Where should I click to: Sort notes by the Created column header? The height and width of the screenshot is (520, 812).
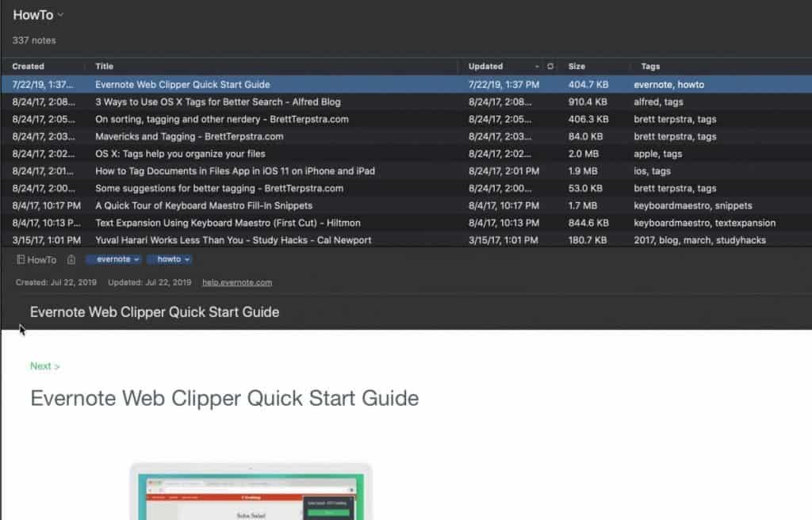coord(28,67)
